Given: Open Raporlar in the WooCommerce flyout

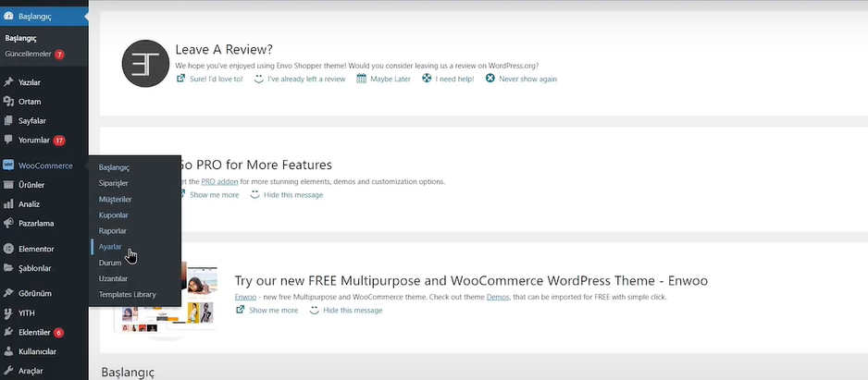Looking at the screenshot, I should (112, 231).
